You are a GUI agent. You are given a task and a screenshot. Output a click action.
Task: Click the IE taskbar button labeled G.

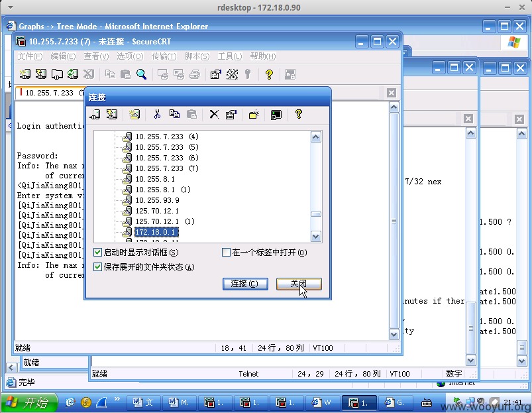point(396,402)
